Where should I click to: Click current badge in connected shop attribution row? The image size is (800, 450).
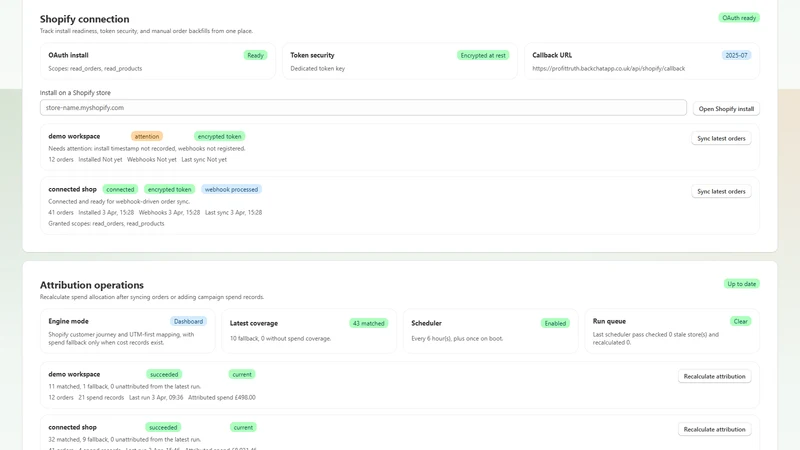tap(243, 428)
